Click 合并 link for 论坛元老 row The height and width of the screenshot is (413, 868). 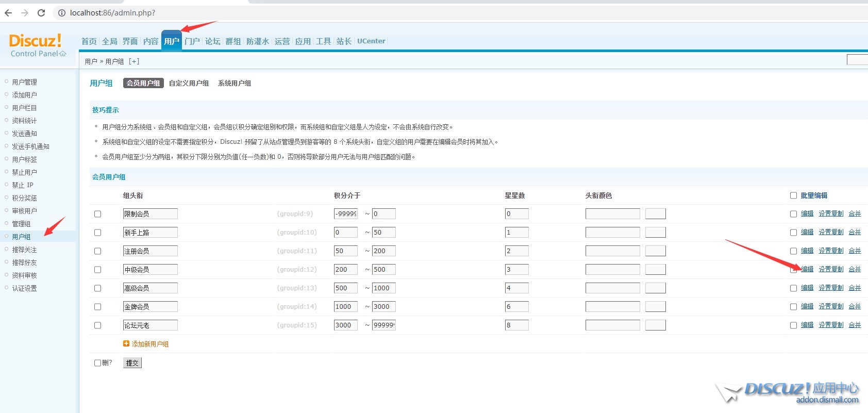(855, 325)
